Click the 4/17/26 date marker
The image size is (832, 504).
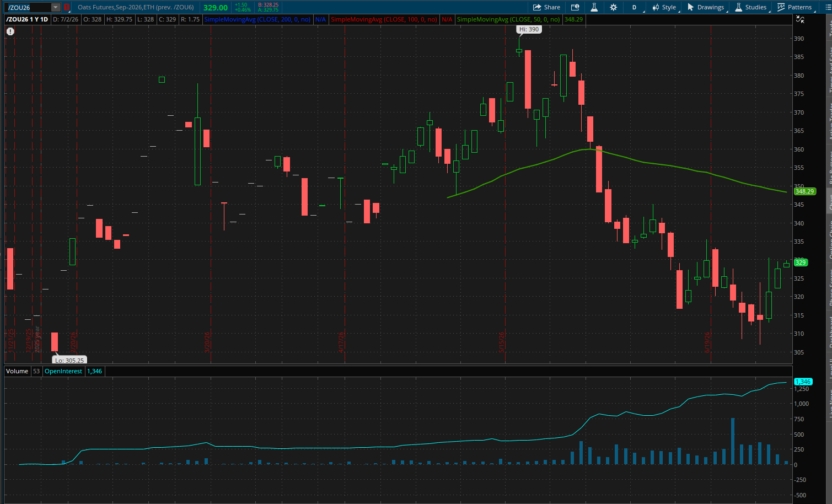click(341, 342)
